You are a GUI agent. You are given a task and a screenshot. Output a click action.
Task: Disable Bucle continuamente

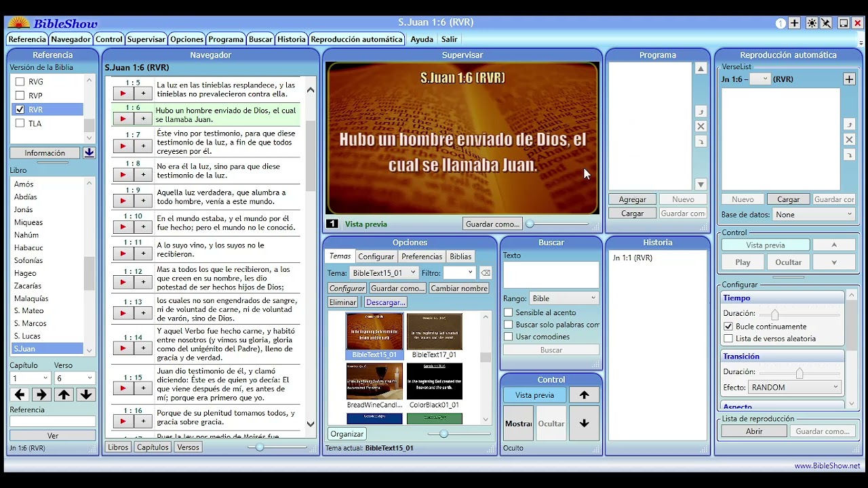point(728,326)
